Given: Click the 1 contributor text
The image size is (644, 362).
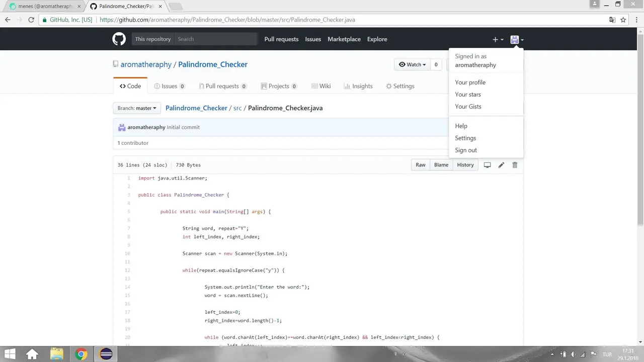Looking at the screenshot, I should coord(133,143).
